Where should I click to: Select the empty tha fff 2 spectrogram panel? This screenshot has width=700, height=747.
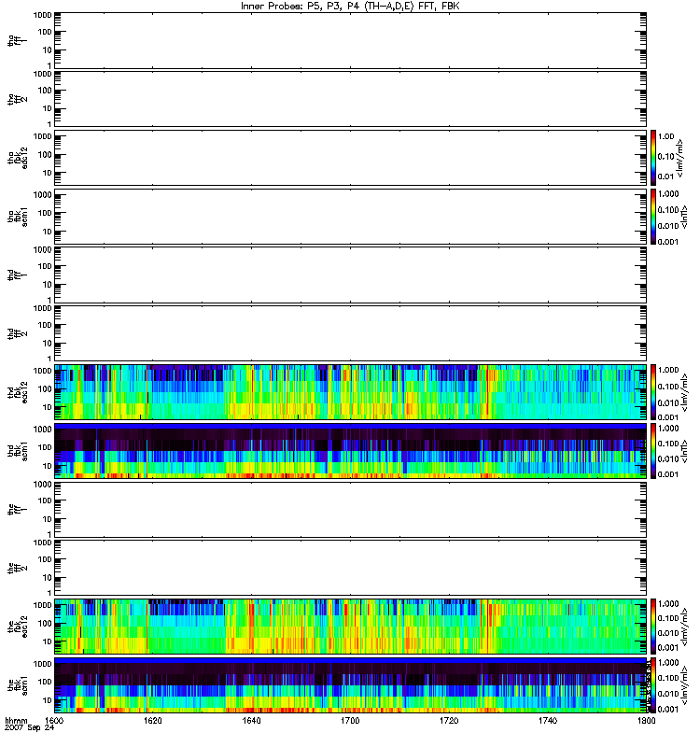pos(351,99)
